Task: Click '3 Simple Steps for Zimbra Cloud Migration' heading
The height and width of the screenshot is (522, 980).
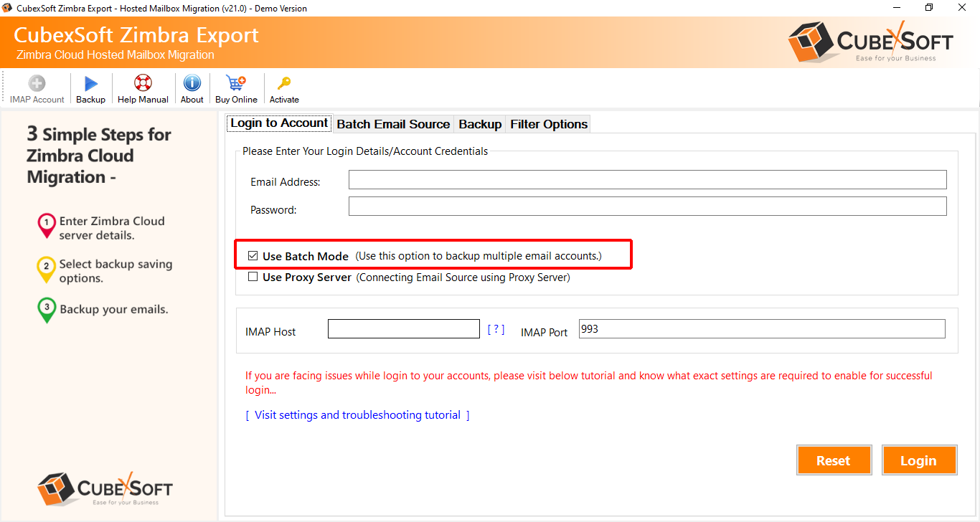Action: 99,156
